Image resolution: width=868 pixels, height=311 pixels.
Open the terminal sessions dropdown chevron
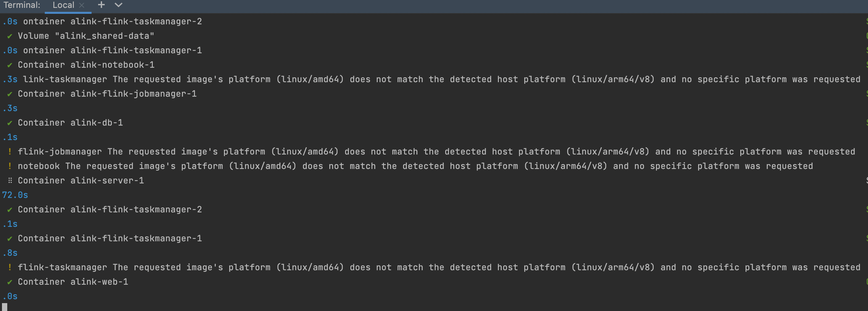(118, 5)
